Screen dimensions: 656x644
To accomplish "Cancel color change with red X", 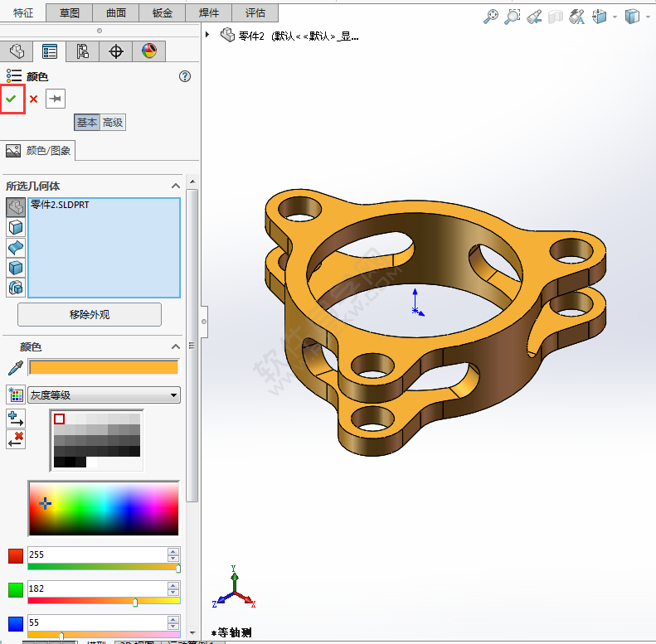I will pos(34,99).
